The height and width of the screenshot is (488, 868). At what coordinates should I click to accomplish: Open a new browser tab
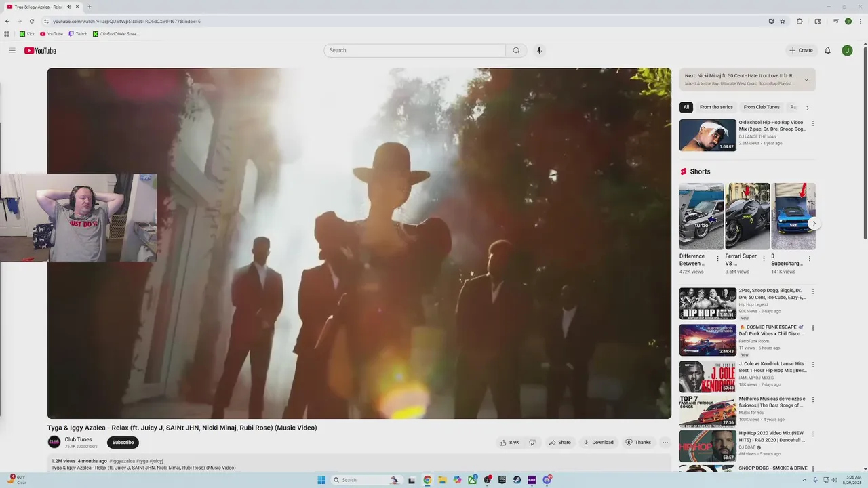click(x=89, y=7)
